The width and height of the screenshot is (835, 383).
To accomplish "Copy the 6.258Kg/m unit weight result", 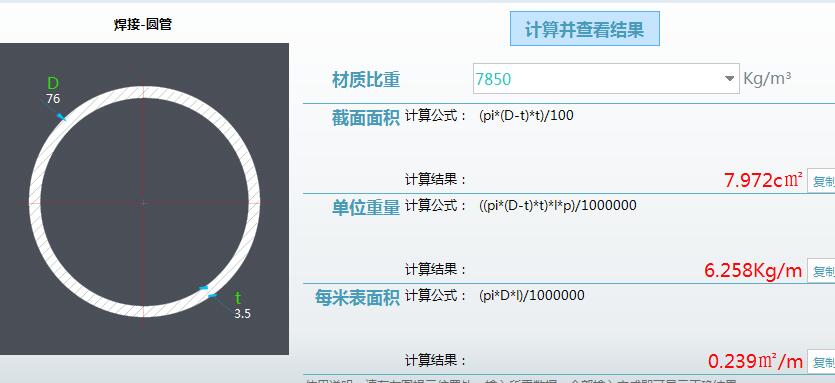I will pyautogui.click(x=822, y=271).
